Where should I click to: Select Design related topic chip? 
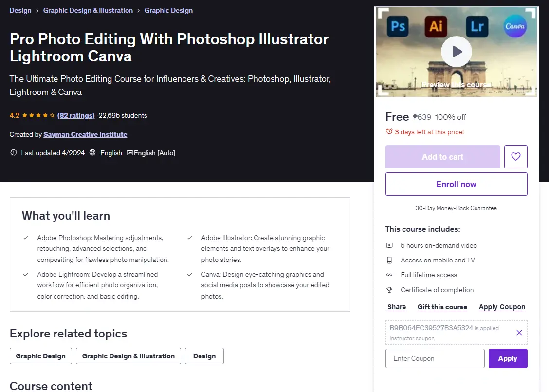204,356
